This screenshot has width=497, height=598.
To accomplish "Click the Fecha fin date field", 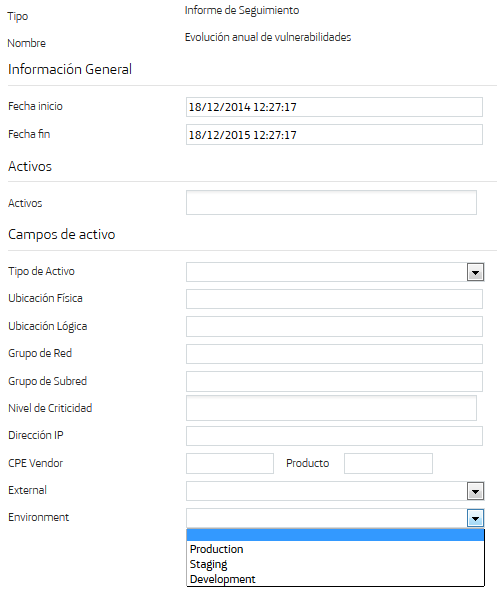I will [334, 135].
